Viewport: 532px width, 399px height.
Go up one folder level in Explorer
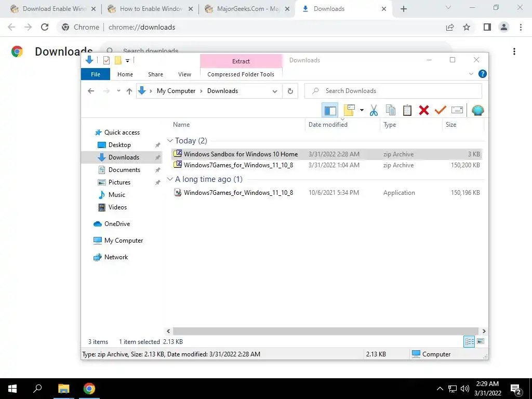129,91
